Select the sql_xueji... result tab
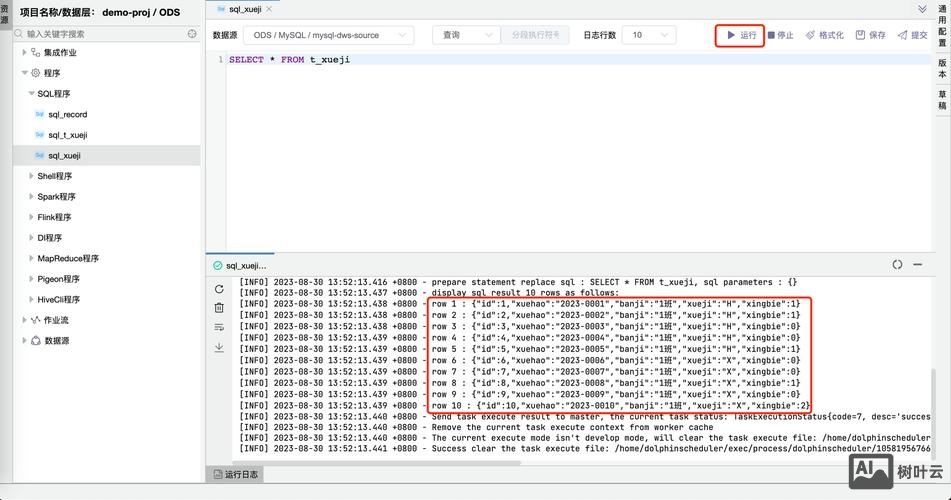951x500 pixels. click(x=240, y=266)
